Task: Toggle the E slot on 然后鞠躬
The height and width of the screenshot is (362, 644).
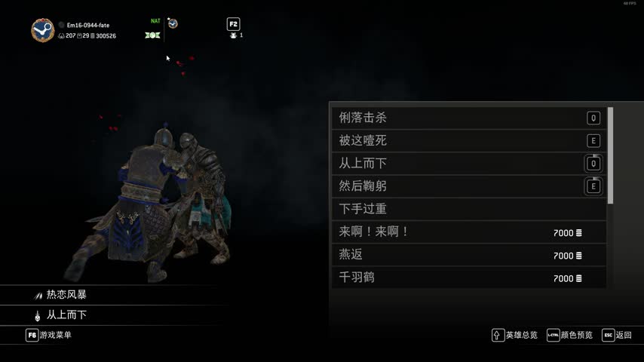Action: [x=593, y=186]
